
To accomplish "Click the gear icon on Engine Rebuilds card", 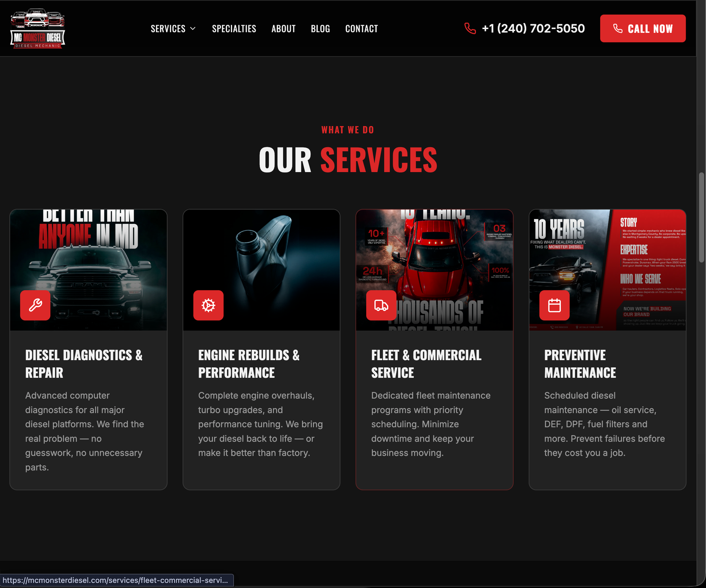I will 208,305.
